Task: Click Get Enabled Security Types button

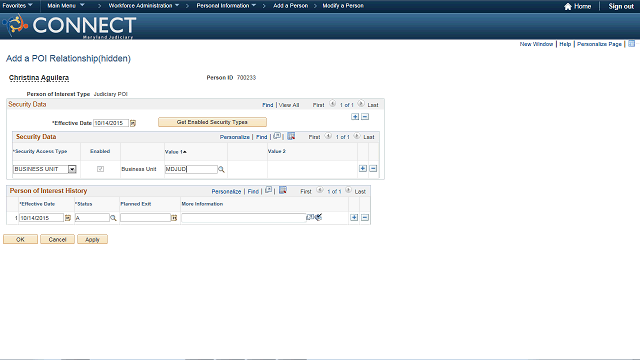Action: click(x=212, y=122)
